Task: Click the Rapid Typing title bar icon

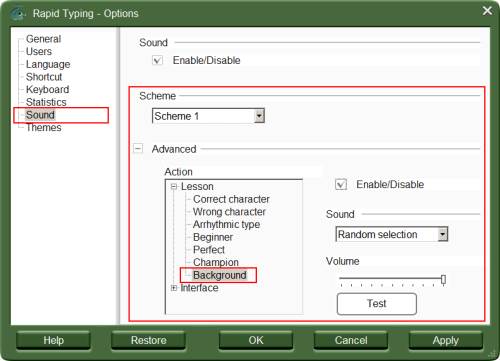Action: (18, 13)
